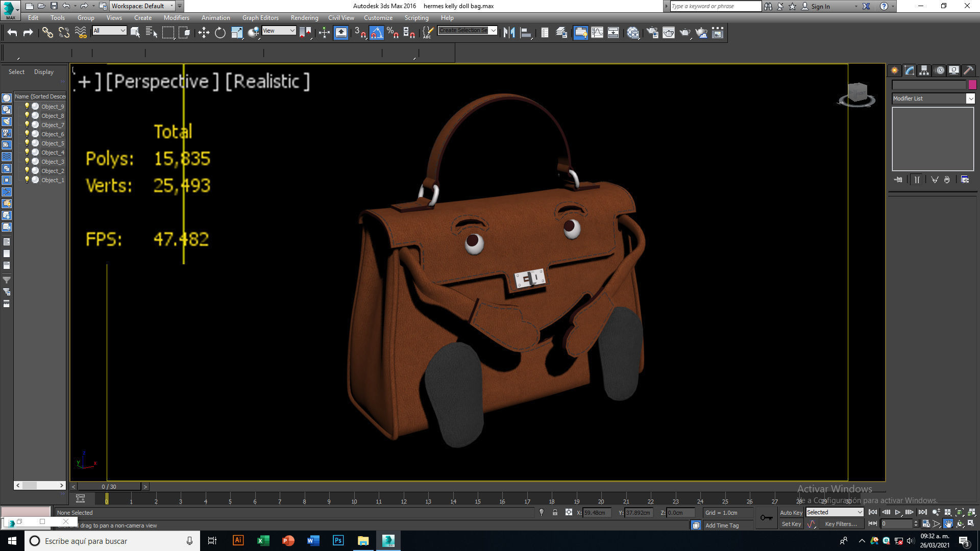Viewport: 980px width, 551px height.
Task: Select the Bind to Space Warp tool
Action: point(81,33)
